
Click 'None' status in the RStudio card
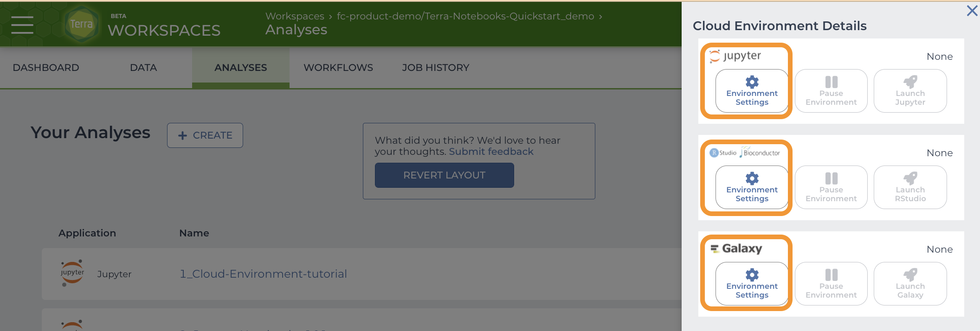pos(940,153)
